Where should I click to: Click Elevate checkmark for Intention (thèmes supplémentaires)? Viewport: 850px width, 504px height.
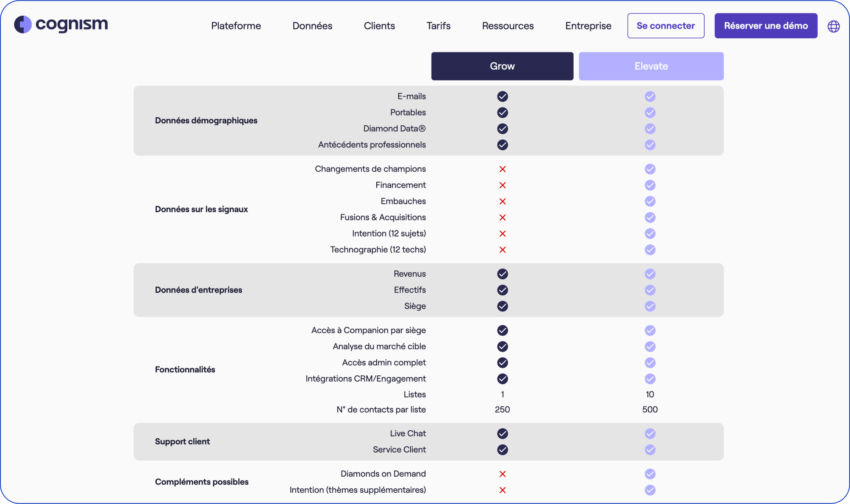(650, 490)
